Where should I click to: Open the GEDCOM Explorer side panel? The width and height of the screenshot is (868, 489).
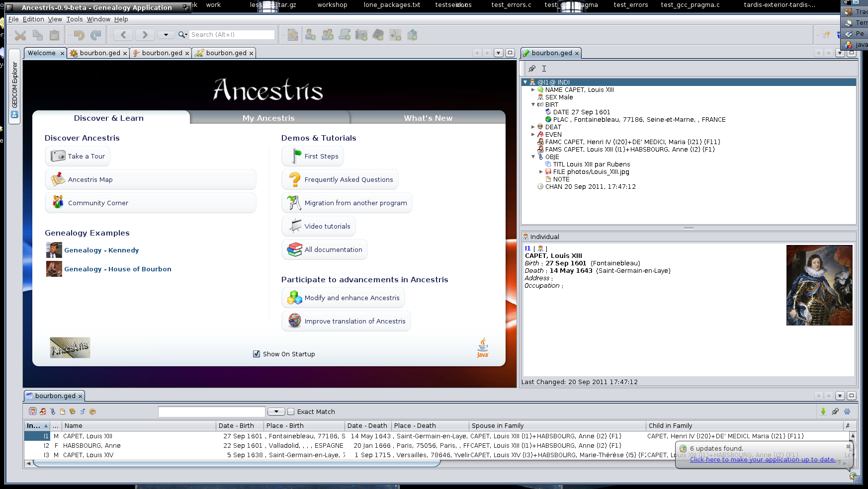[14, 86]
